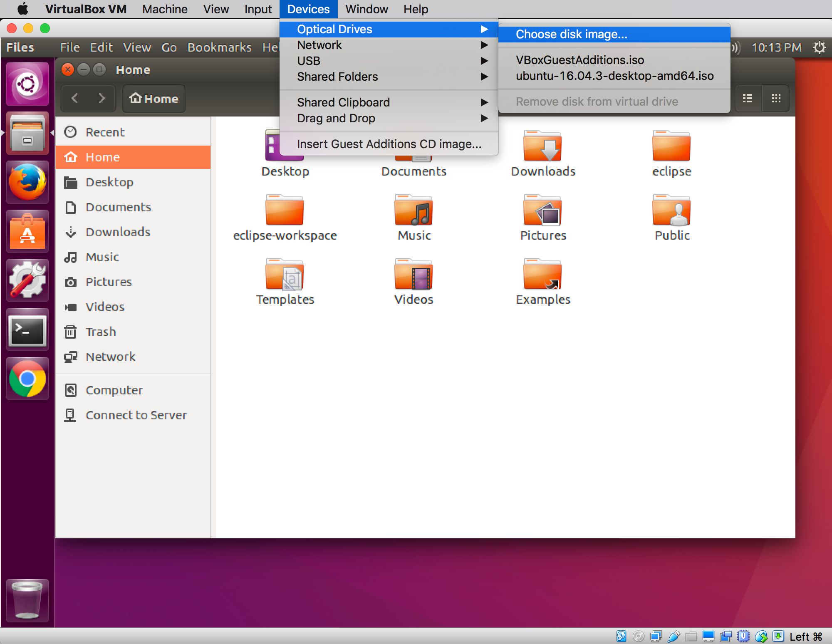Open the Examples link folder icon

(x=542, y=274)
